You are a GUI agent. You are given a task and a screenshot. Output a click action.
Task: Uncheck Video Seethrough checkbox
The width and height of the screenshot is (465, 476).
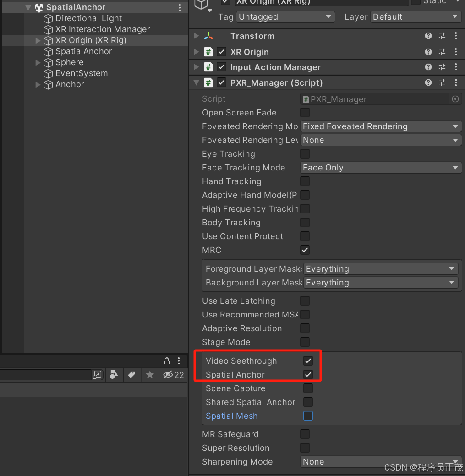coord(308,361)
